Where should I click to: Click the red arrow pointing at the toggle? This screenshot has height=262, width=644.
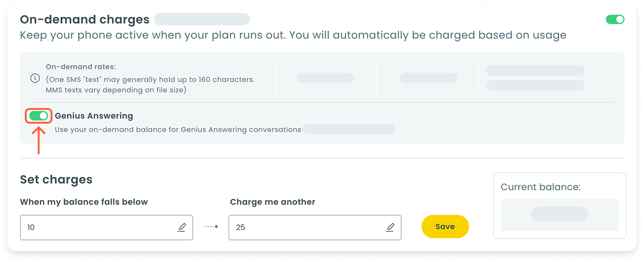[40, 141]
